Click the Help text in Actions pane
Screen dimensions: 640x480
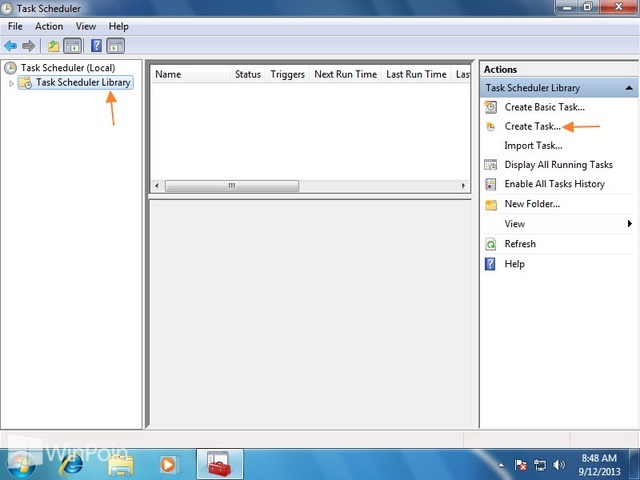514,264
